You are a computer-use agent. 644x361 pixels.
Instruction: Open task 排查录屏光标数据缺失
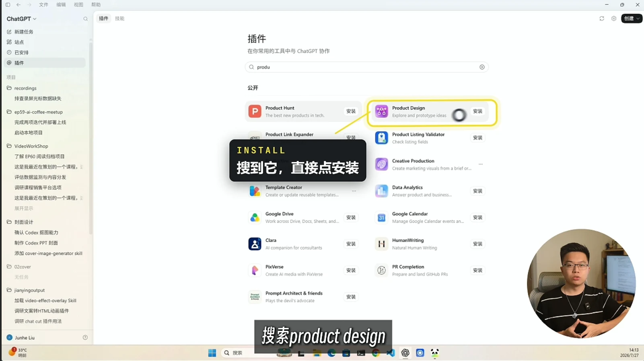coord(38,98)
